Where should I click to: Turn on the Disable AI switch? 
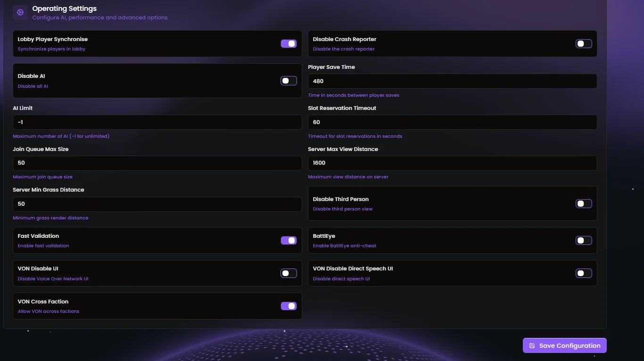click(288, 81)
